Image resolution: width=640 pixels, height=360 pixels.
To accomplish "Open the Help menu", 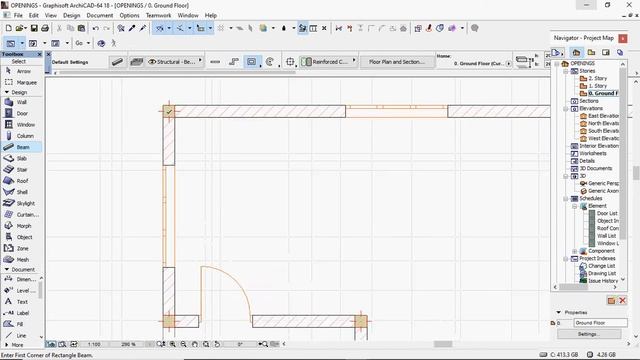I will pyautogui.click(x=211, y=15).
